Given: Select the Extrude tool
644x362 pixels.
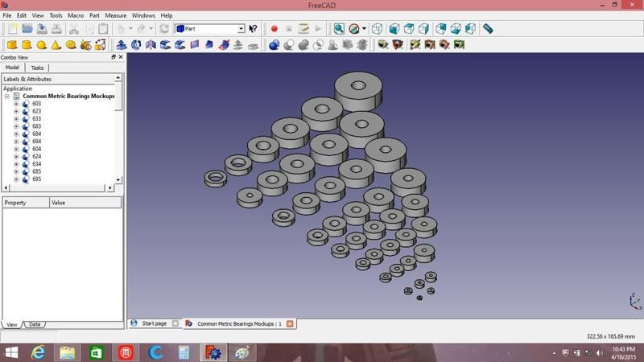Looking at the screenshot, I should pos(122,45).
